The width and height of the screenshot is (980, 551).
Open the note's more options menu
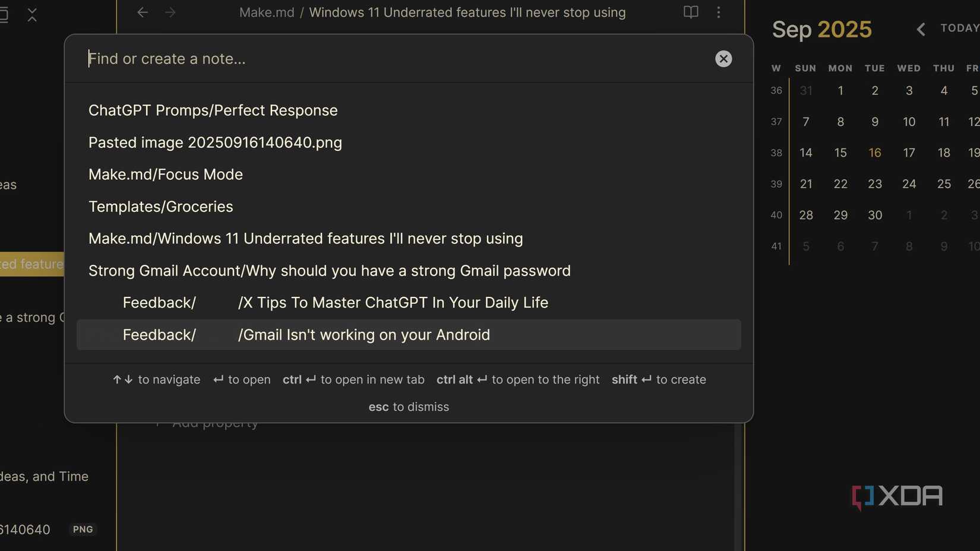pos(719,12)
